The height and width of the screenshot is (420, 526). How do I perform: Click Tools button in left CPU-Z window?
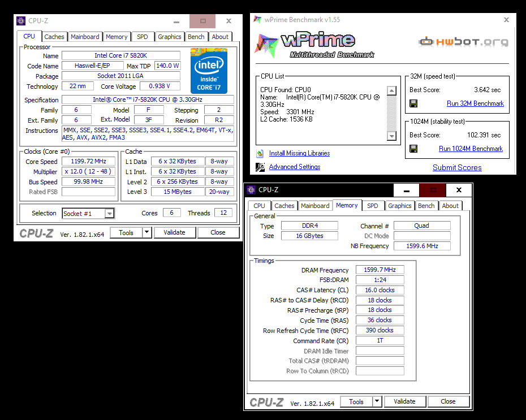[126, 233]
